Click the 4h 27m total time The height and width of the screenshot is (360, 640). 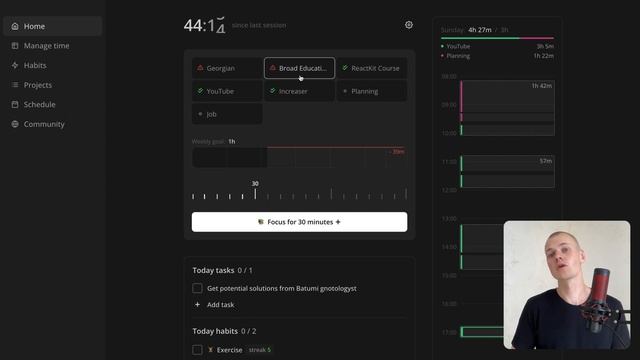[x=480, y=30]
